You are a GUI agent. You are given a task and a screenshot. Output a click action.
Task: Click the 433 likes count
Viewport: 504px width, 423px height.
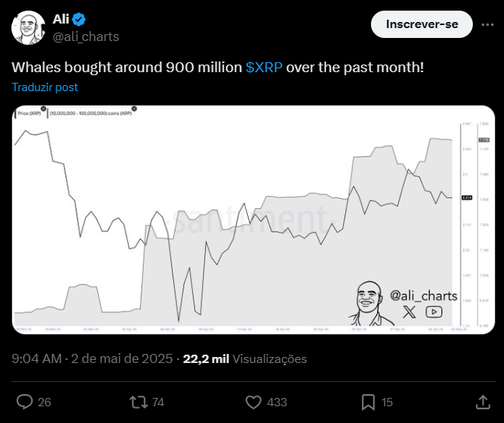[277, 402]
